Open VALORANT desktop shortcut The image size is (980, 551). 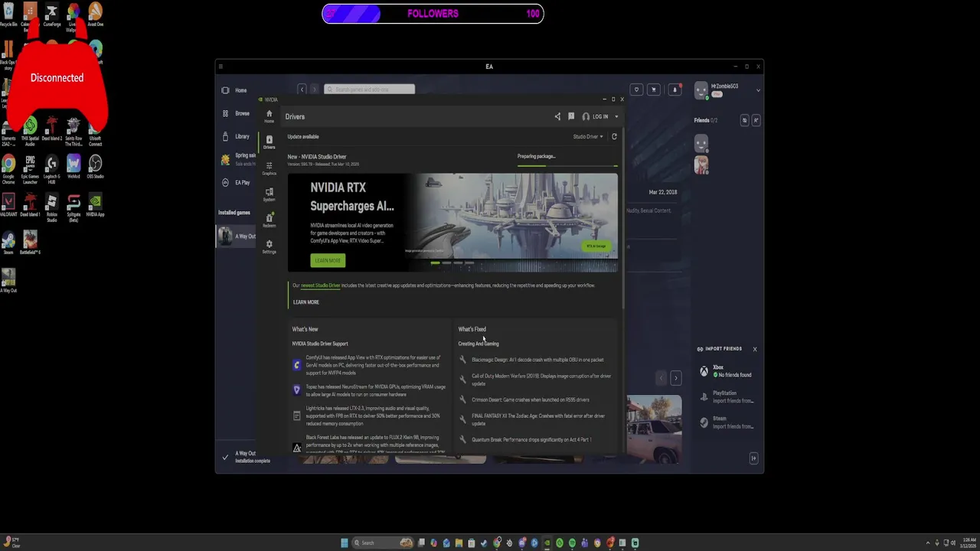tap(8, 205)
